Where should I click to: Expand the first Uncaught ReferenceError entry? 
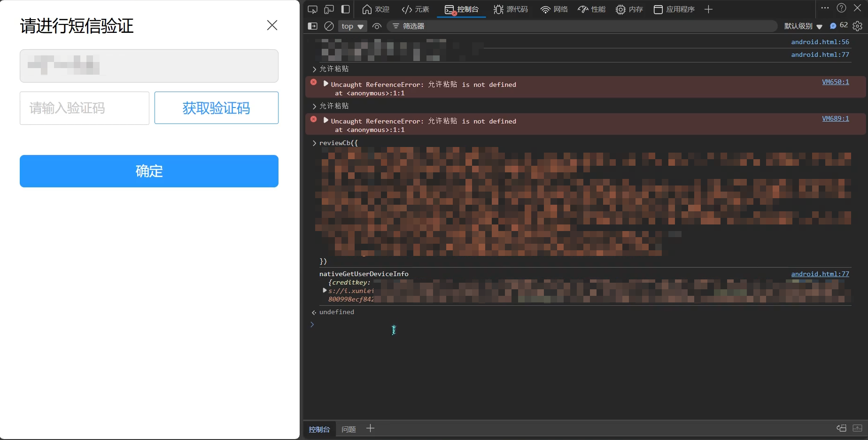tap(326, 84)
